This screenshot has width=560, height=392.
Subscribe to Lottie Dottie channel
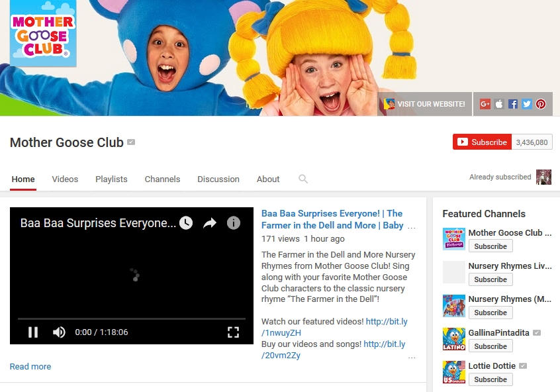point(490,379)
